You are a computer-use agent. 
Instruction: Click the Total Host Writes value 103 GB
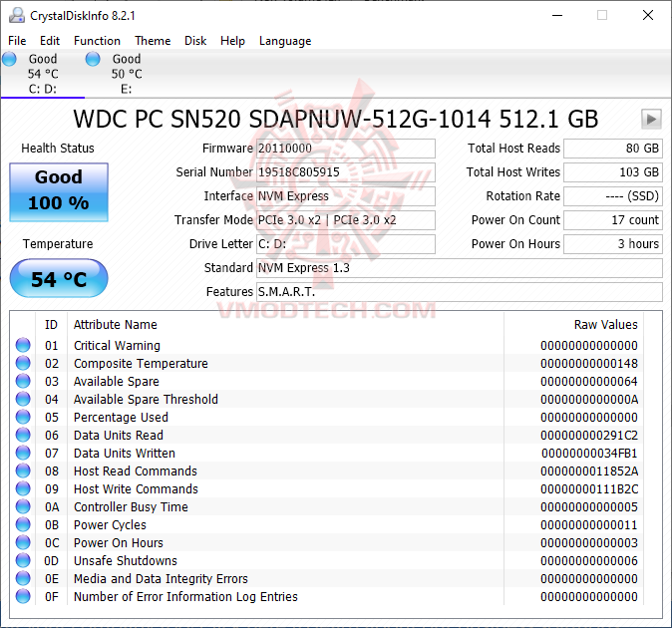(x=613, y=172)
